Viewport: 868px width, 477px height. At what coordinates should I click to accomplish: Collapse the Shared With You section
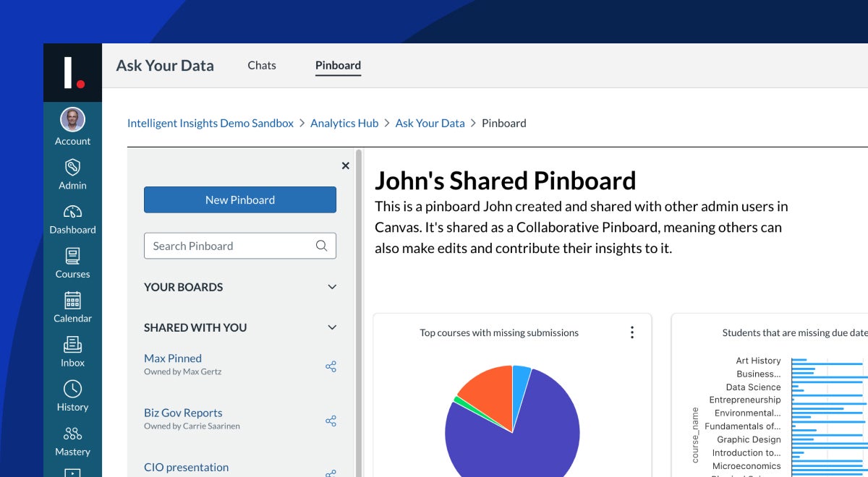(x=332, y=327)
